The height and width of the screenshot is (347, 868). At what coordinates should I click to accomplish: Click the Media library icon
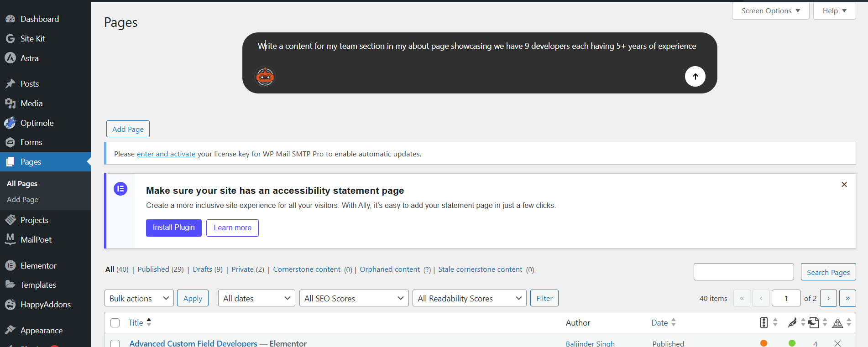pyautogui.click(x=10, y=104)
